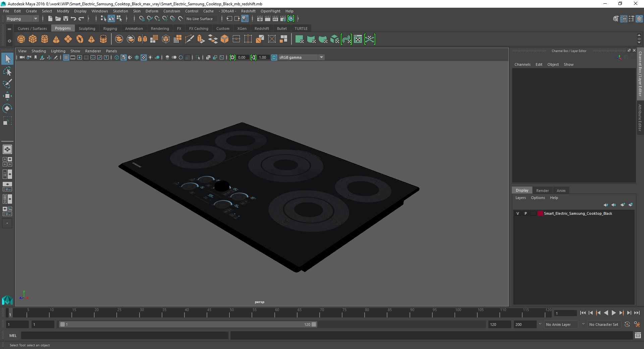Create a polygon cone from the shelf
Screen dimensions: 644x349
tap(56, 39)
